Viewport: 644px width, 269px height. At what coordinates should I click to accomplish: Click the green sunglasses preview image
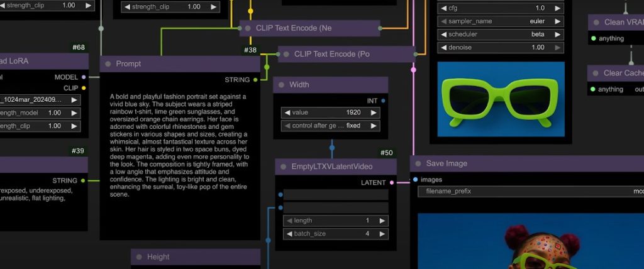point(501,99)
